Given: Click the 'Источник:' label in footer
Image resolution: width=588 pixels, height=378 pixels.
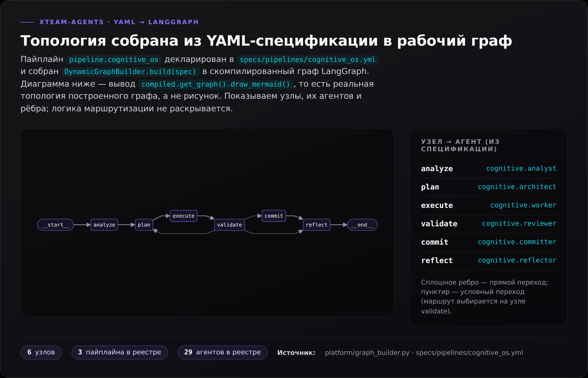Looking at the screenshot, I should [x=296, y=353].
